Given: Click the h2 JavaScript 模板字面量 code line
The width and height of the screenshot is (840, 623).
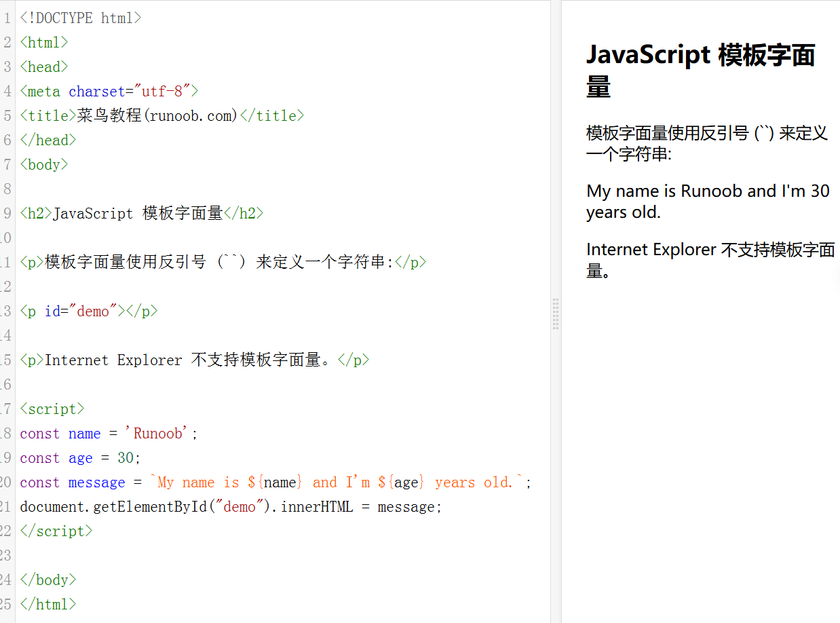Looking at the screenshot, I should click(142, 214).
